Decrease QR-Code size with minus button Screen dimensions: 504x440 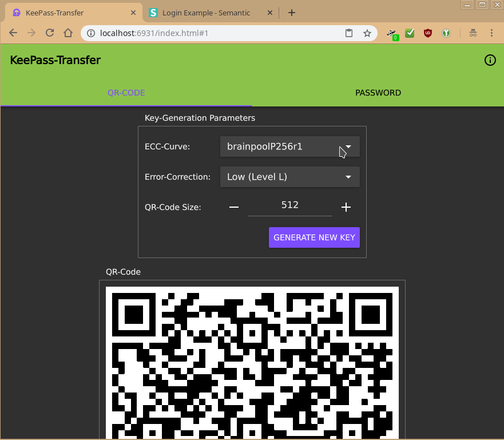pos(234,207)
